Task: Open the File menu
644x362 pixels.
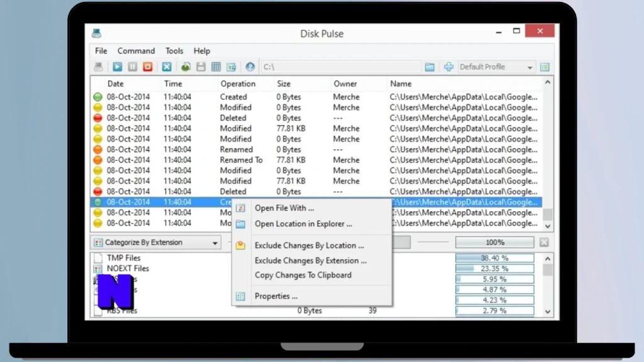Action: (x=101, y=51)
